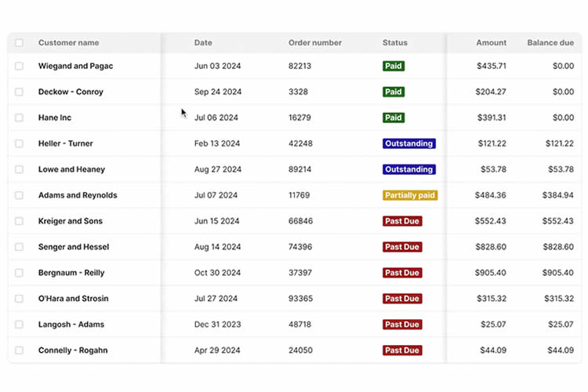Screen dimensions: 588x392
Task: Click the Partially paid status badge
Action: pyautogui.click(x=410, y=195)
